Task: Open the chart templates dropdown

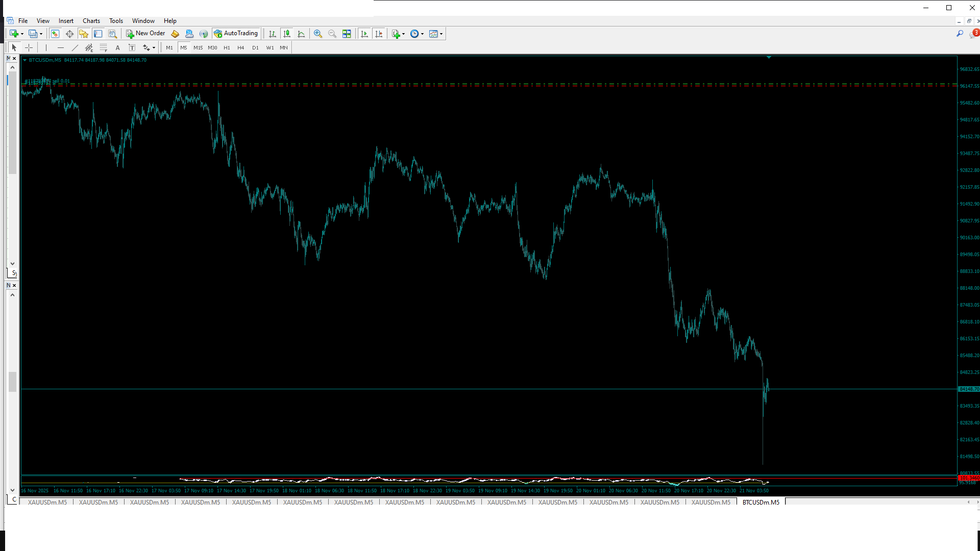Action: point(436,34)
